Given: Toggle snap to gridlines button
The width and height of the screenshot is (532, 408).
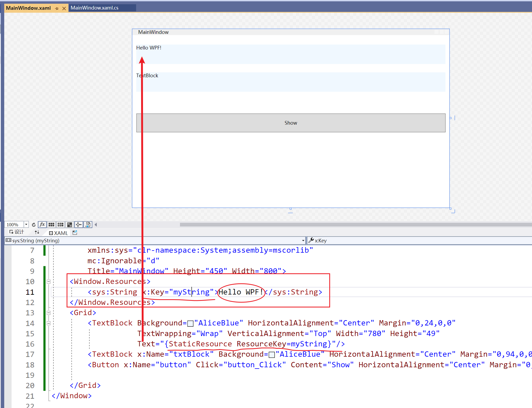Looking at the screenshot, I should coord(61,225).
